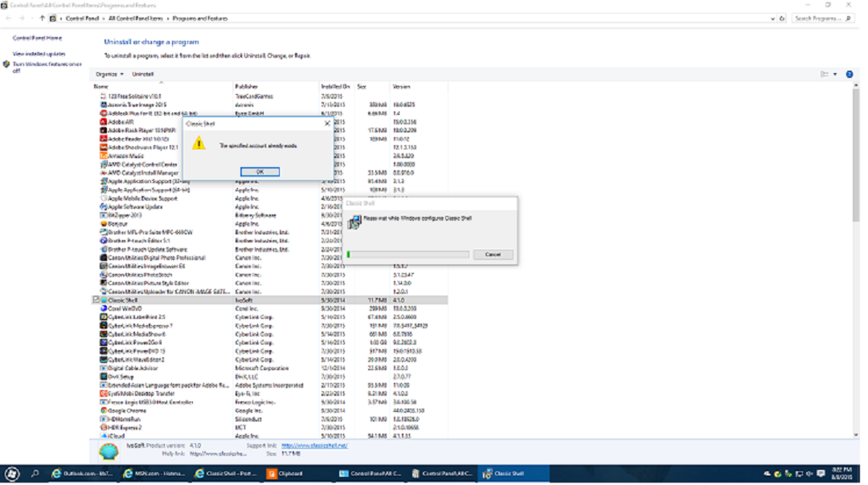Select the All Control Panel Items breadcrumb

coord(136,18)
